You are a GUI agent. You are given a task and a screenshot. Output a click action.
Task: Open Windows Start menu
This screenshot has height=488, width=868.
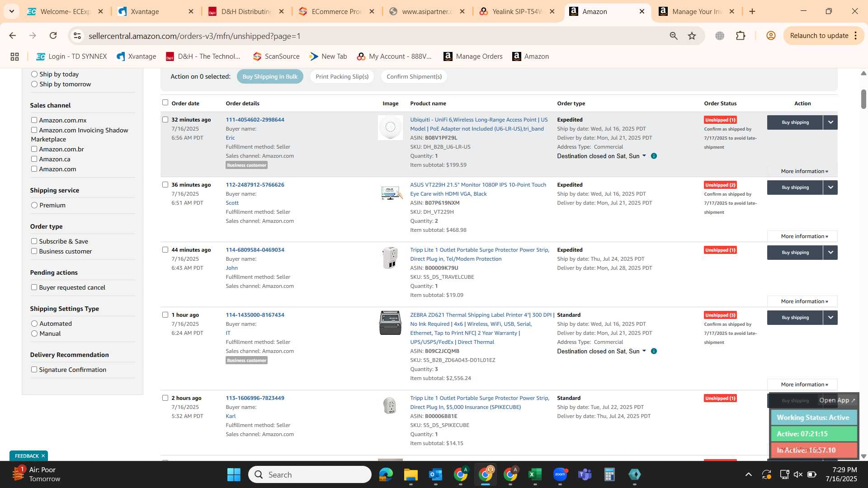tap(234, 474)
